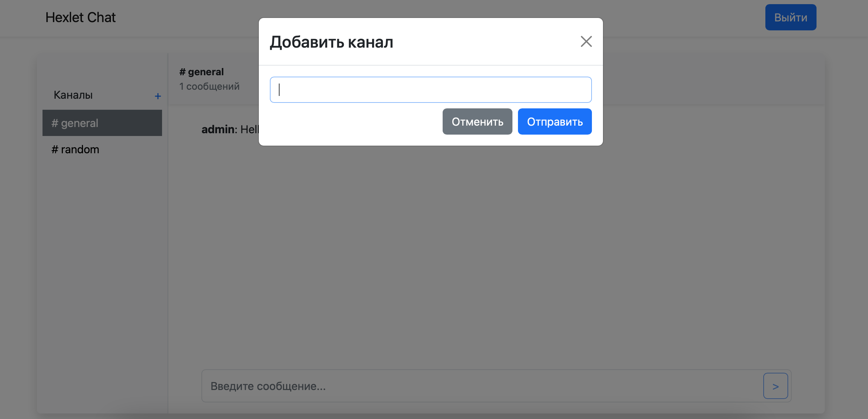Switch to the # random channel
Screen dimensions: 868x419
75,149
